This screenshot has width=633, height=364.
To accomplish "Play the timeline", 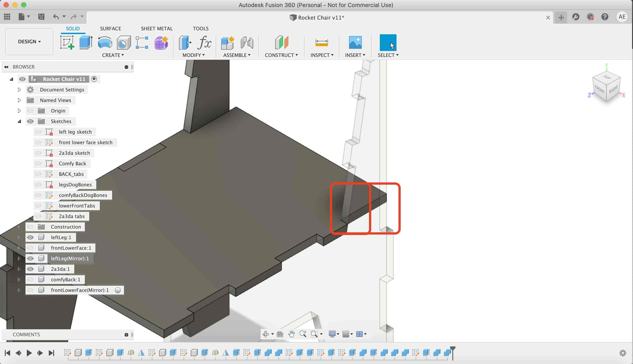I will [29, 353].
